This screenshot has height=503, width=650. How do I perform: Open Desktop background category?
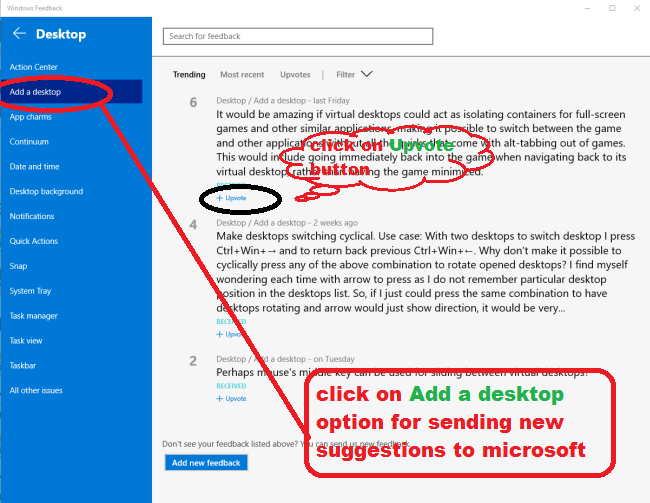[46, 191]
